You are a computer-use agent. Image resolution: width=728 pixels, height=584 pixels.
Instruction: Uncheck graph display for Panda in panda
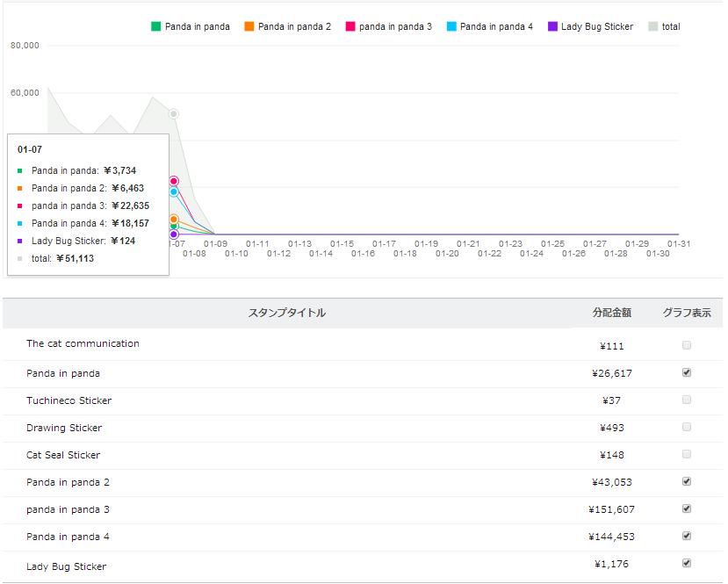coord(687,372)
